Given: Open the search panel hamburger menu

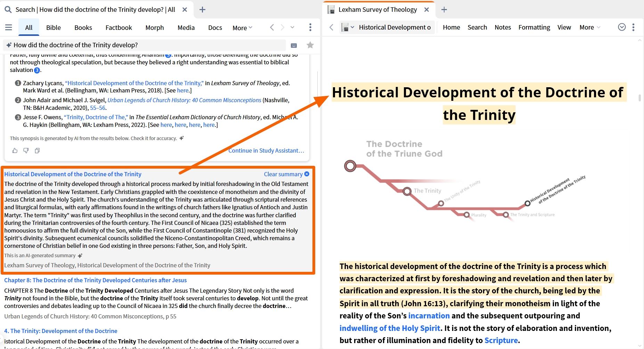Looking at the screenshot, I should 9,27.
